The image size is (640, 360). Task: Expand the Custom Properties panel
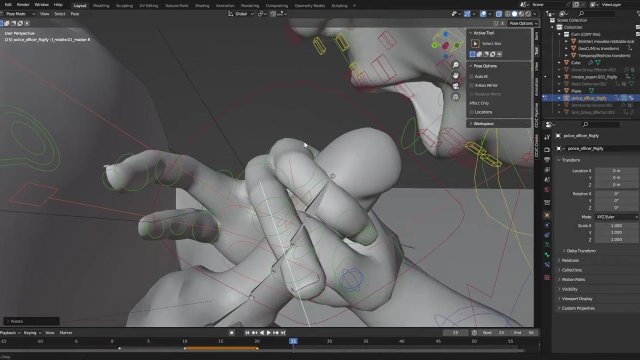578,308
